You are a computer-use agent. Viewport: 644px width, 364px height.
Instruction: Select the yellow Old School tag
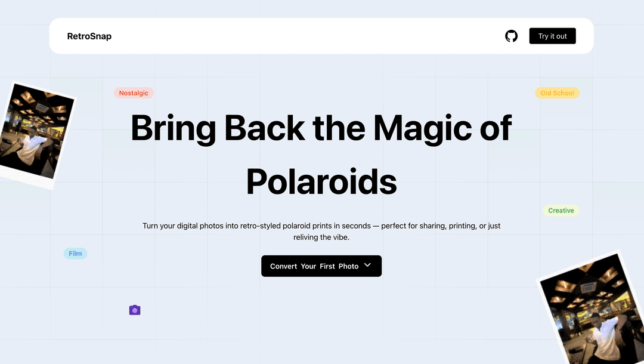[557, 93]
